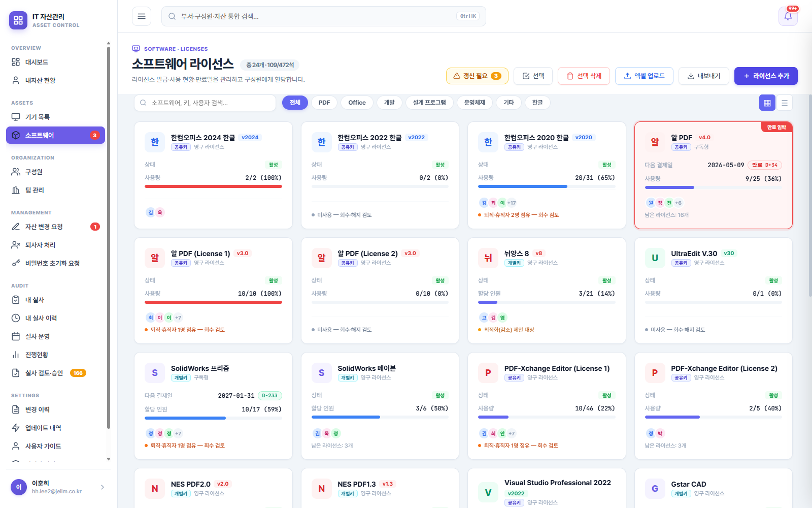Click the 알 PDF v4.0 card icon
Screen dimensions: 812x508
click(x=655, y=142)
